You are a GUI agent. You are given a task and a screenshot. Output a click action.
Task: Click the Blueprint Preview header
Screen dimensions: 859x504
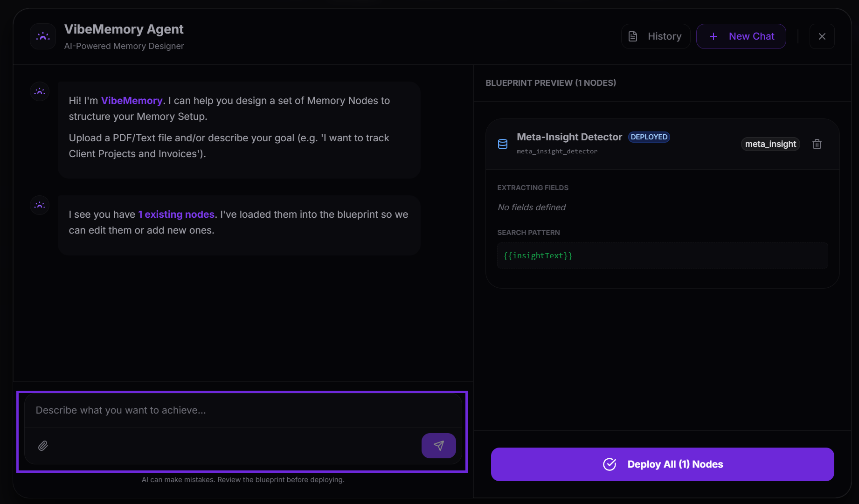point(550,83)
